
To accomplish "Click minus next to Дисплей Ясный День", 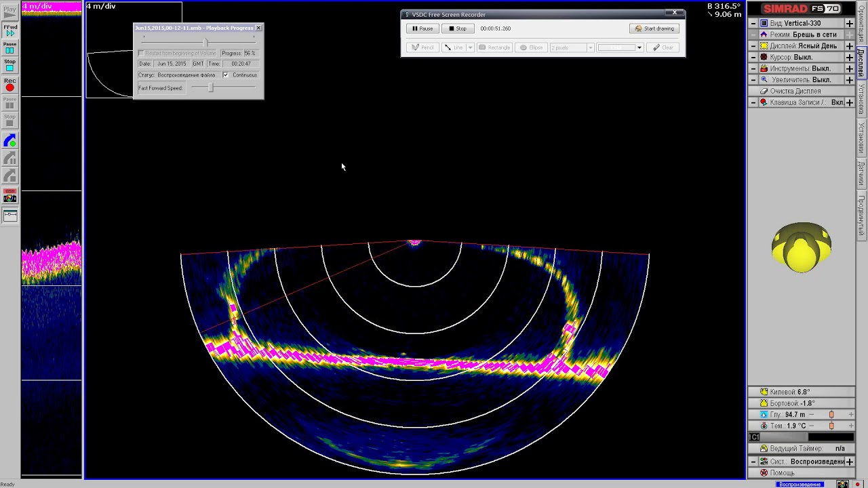I will click(753, 46).
